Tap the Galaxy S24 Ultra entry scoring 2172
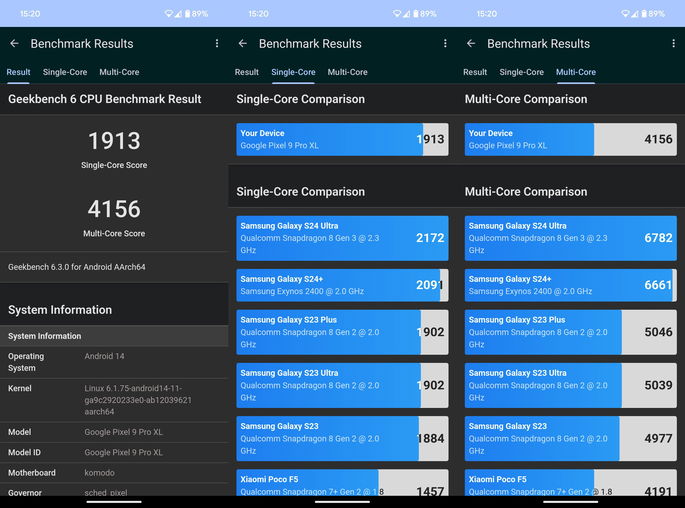The height and width of the screenshot is (508, 685). 342,238
